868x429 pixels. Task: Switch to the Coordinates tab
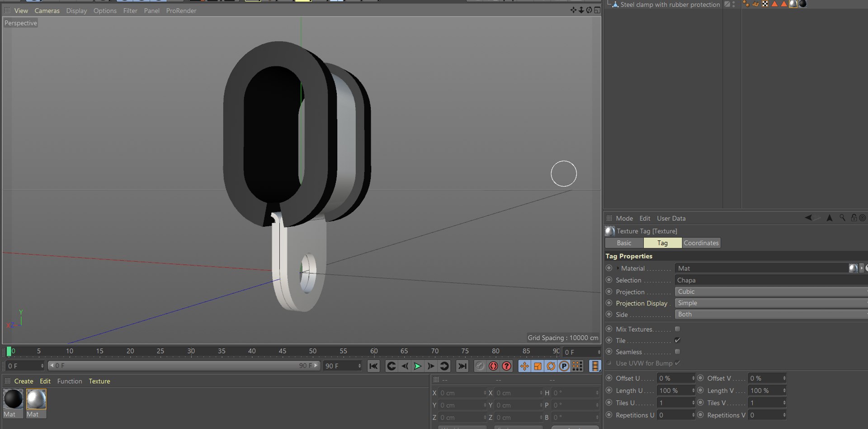coord(701,243)
